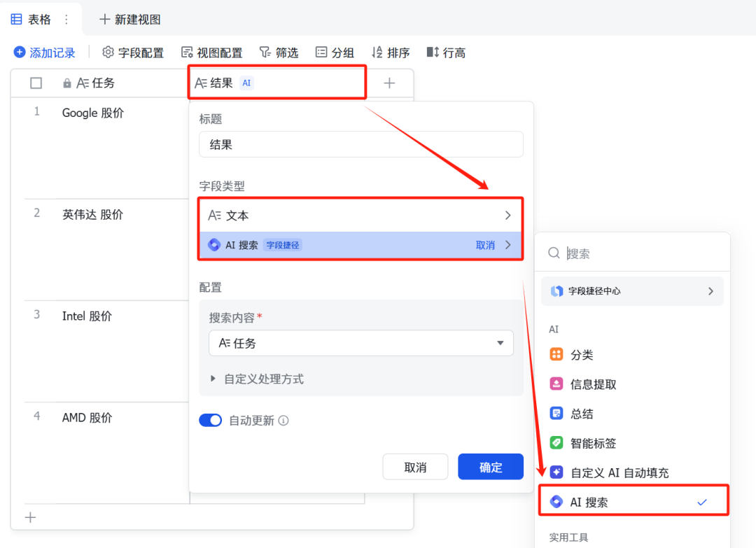Select AI 搜索 in the shortcut list
The width and height of the screenshot is (756, 548).
coord(633,503)
